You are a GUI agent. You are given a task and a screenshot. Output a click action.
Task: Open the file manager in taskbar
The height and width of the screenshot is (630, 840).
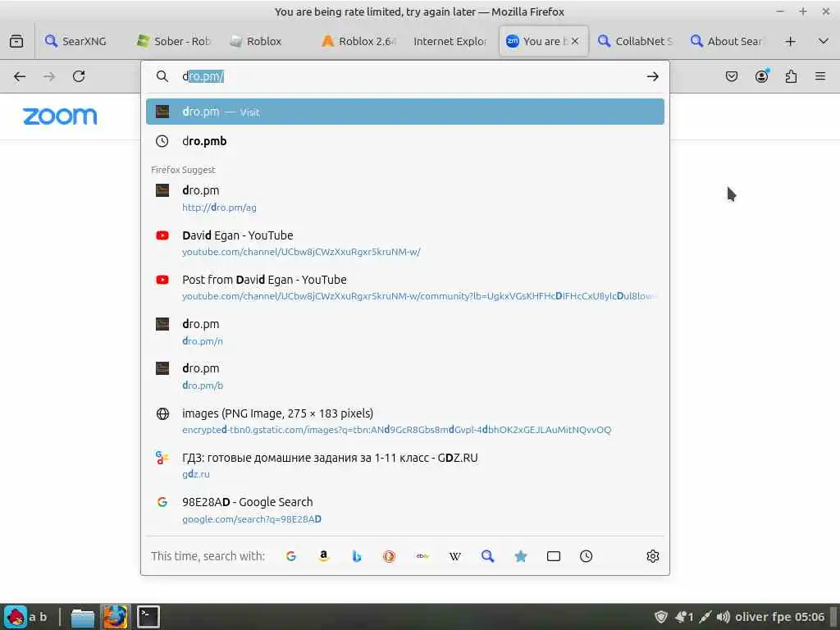coord(83,617)
